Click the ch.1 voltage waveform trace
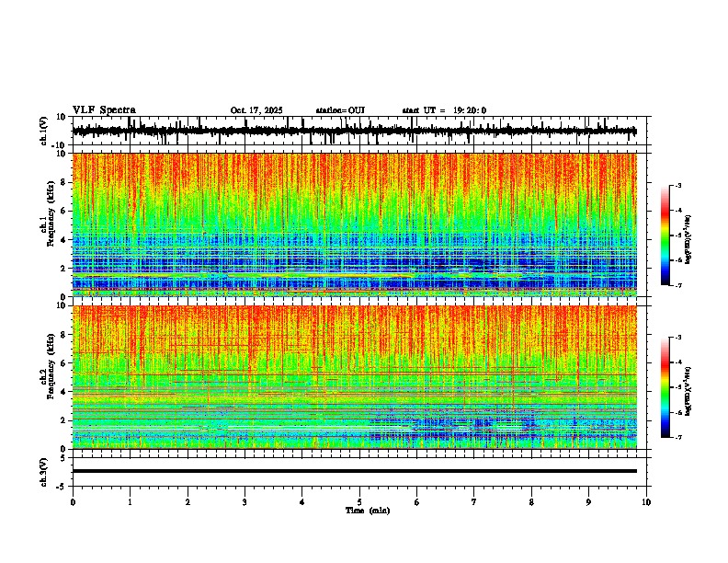 pos(354,131)
